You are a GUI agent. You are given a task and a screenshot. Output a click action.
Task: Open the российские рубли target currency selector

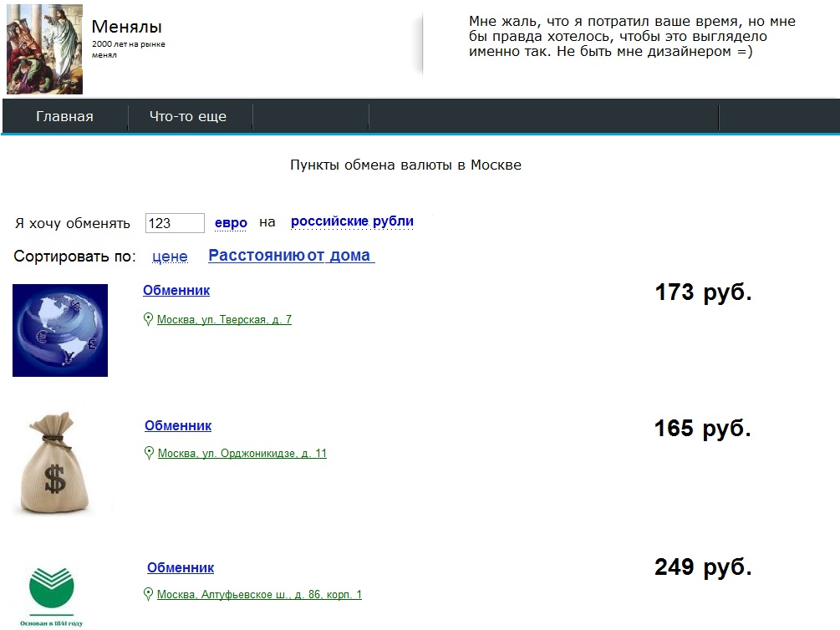pos(352,221)
